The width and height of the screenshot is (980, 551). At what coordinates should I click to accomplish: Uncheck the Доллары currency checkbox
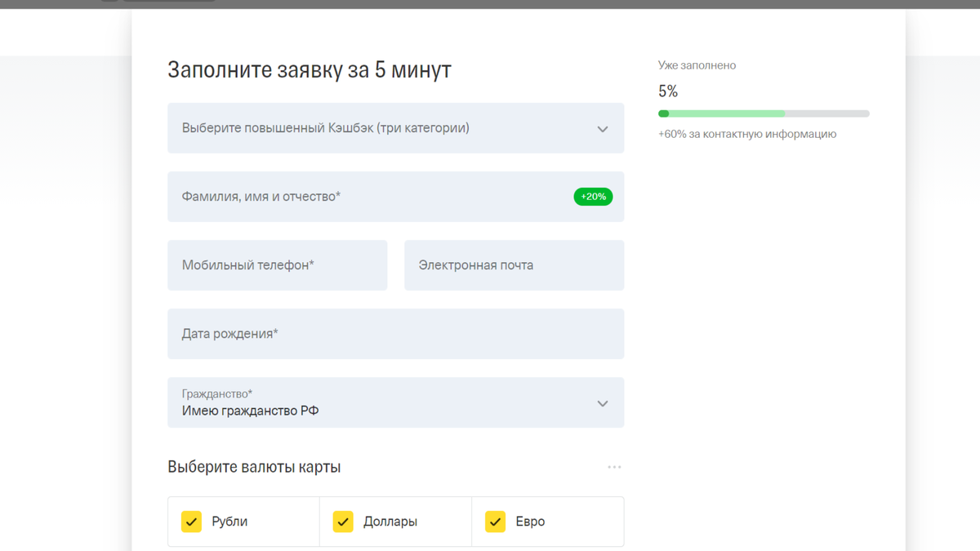[x=343, y=522]
